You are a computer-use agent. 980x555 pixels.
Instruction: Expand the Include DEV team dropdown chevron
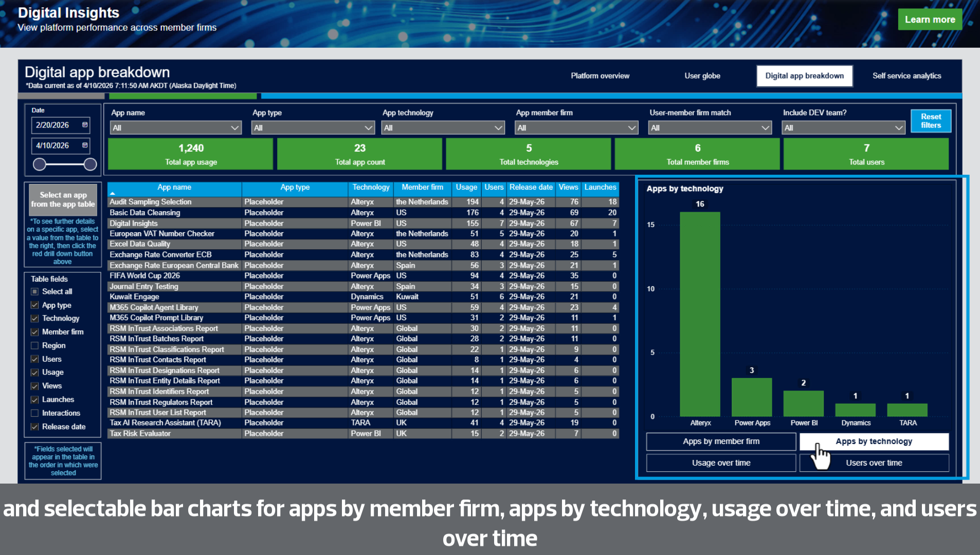click(x=899, y=128)
